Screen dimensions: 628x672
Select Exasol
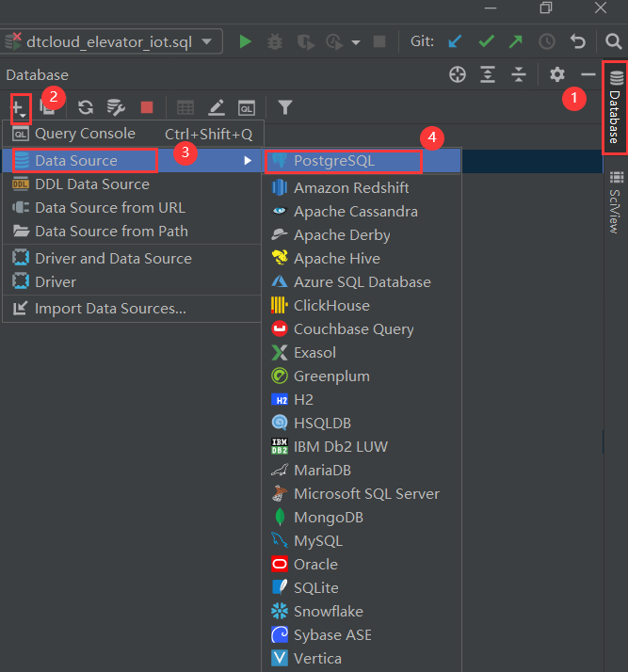click(x=362, y=353)
